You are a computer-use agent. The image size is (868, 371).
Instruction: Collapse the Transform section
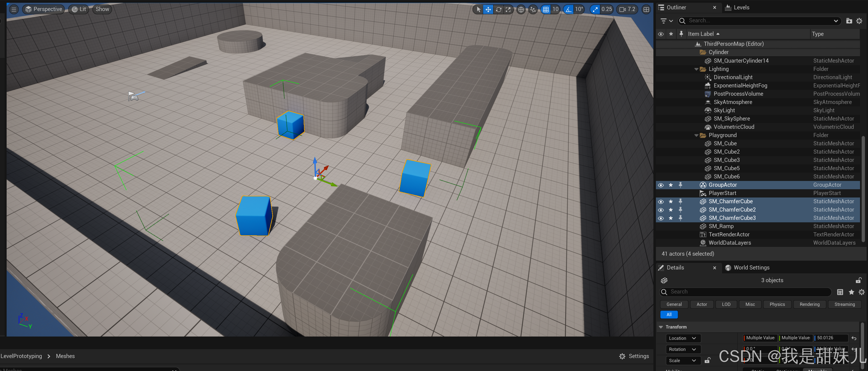[661, 327]
